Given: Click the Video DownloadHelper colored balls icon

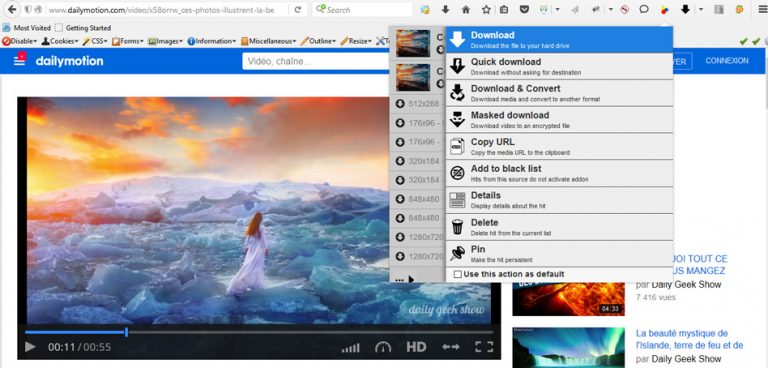Looking at the screenshot, I should (x=664, y=9).
